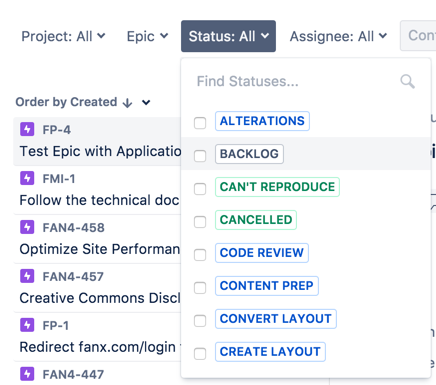The height and width of the screenshot is (385, 436).
Task: Click the epic icon beside FAN4-457
Action: click(x=27, y=276)
